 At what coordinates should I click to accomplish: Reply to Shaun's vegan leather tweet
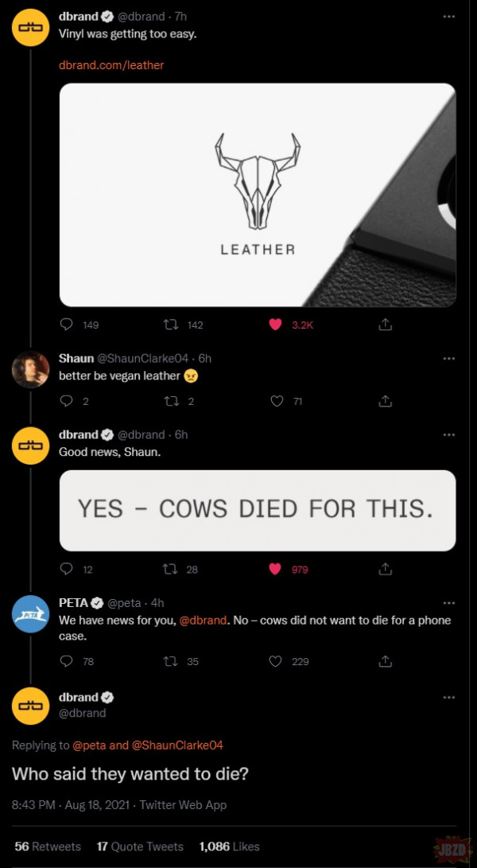[67, 402]
